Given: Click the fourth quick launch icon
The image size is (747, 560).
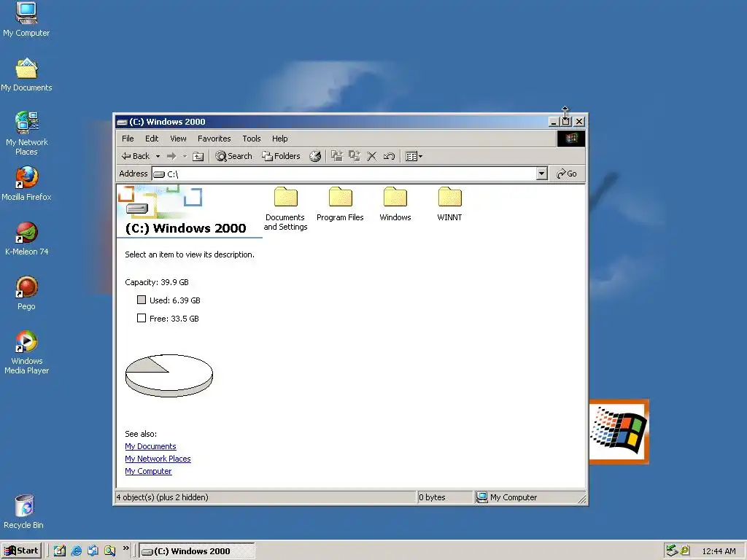Looking at the screenshot, I should 109,551.
